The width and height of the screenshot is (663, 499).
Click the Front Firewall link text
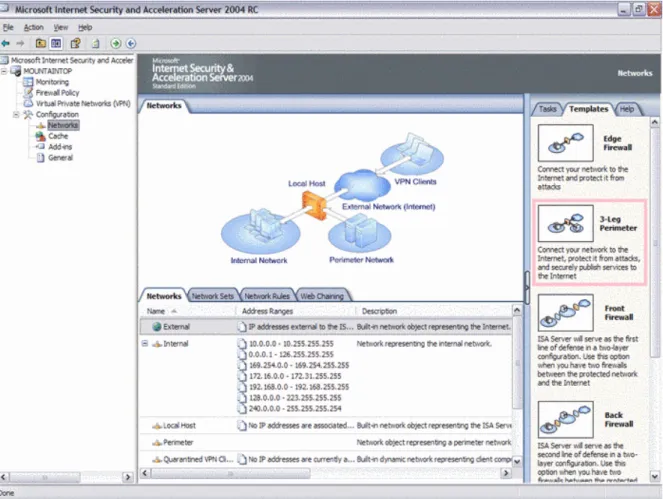[619, 313]
